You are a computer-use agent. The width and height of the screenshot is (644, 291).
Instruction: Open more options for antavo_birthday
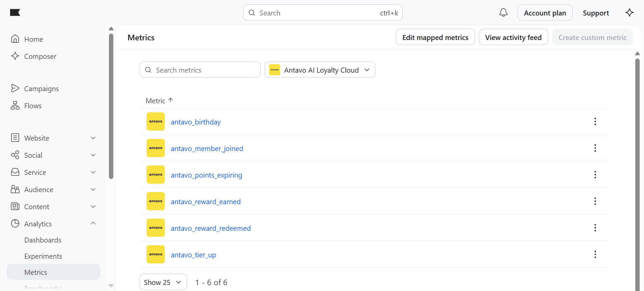pos(595,121)
